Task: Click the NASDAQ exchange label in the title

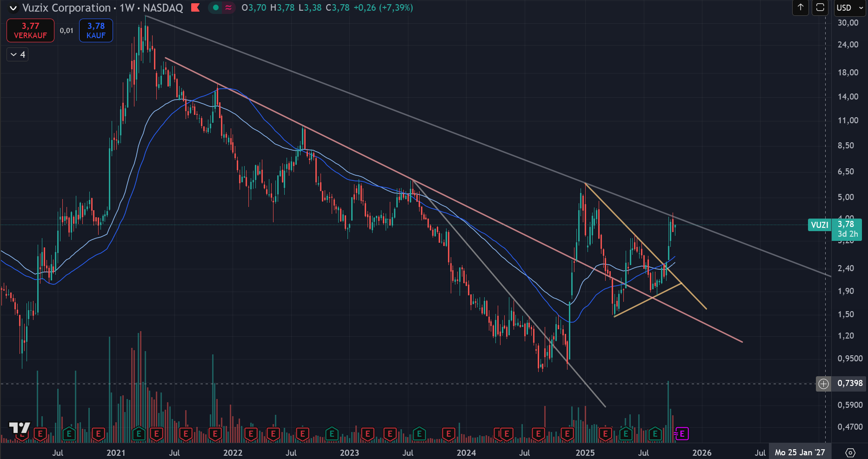Action: (163, 8)
